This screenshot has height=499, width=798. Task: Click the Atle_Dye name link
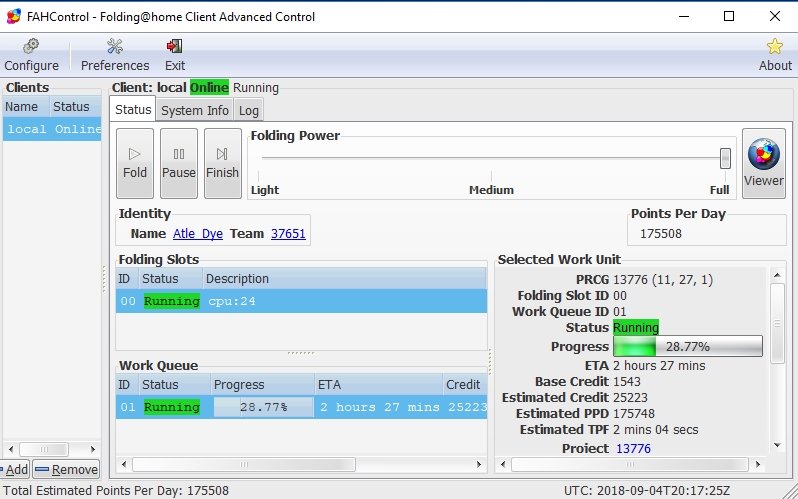coord(198,234)
